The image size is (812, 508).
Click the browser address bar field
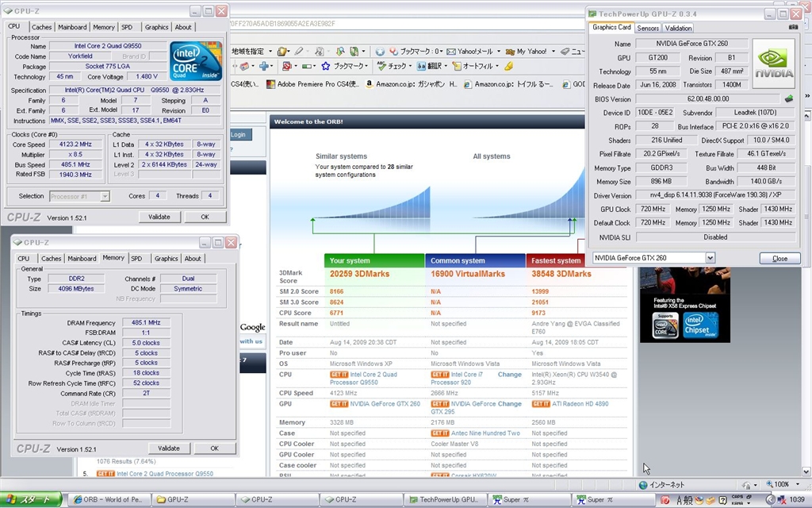[407, 23]
